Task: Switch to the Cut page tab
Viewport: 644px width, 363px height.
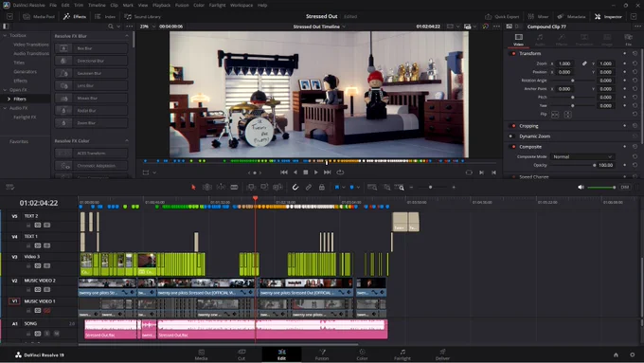Action: [241, 354]
